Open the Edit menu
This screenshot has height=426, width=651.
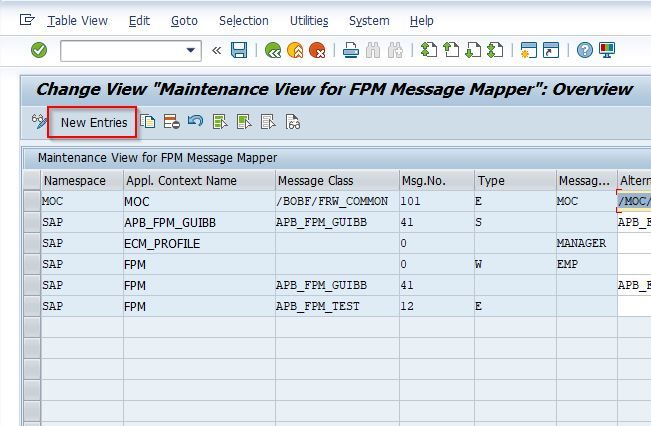(x=139, y=20)
